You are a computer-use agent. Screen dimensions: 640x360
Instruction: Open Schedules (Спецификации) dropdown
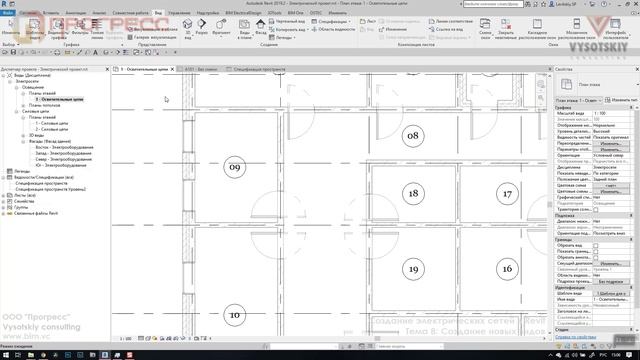click(331, 21)
